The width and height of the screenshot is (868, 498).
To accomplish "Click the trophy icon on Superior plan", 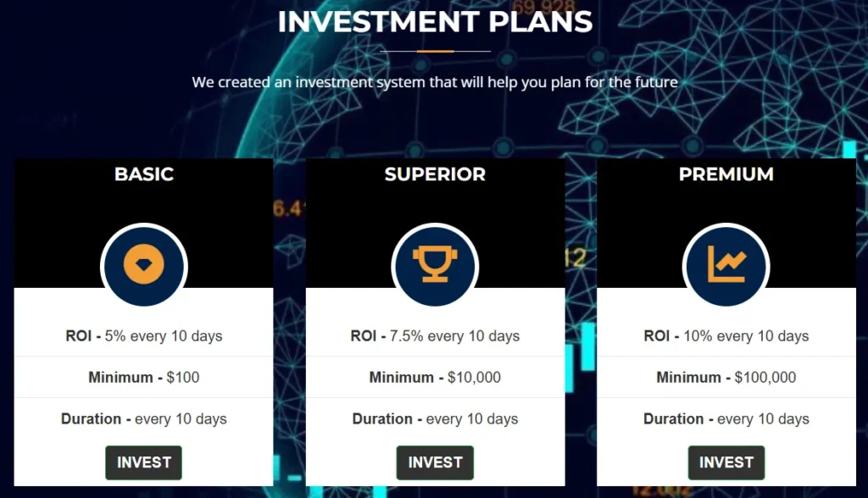I will (x=435, y=266).
